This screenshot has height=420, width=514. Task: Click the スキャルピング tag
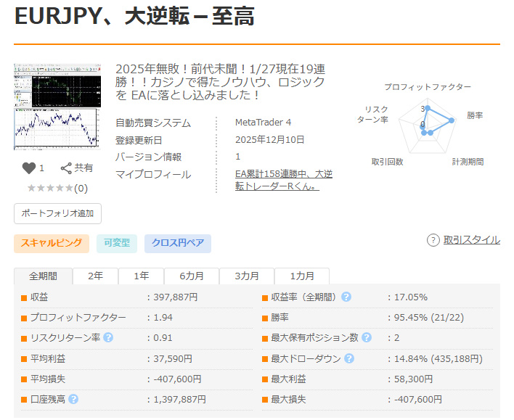click(x=52, y=244)
